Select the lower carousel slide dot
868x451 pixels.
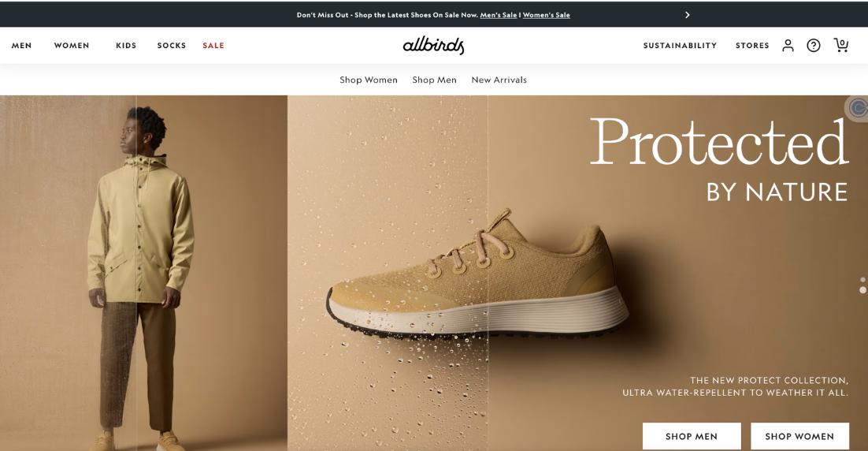tap(862, 290)
